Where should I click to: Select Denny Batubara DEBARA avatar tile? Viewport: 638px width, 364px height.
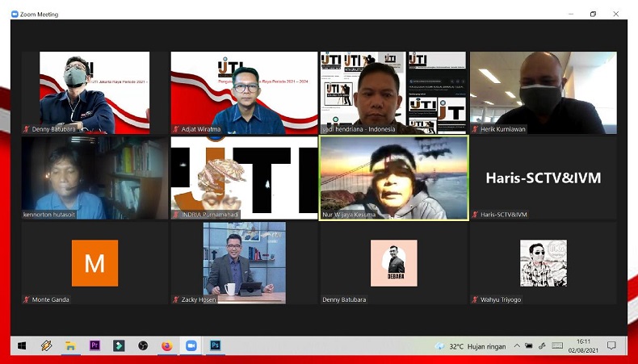coord(394,263)
